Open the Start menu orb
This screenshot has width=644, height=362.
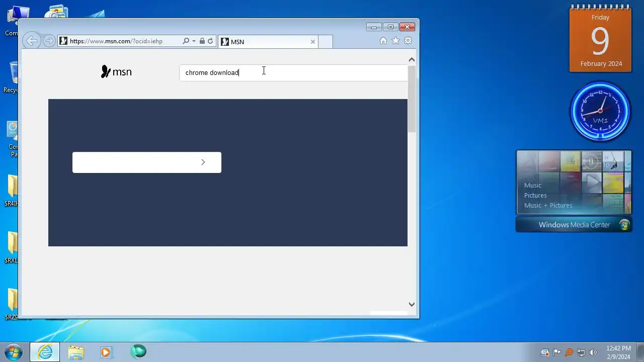[x=14, y=351]
